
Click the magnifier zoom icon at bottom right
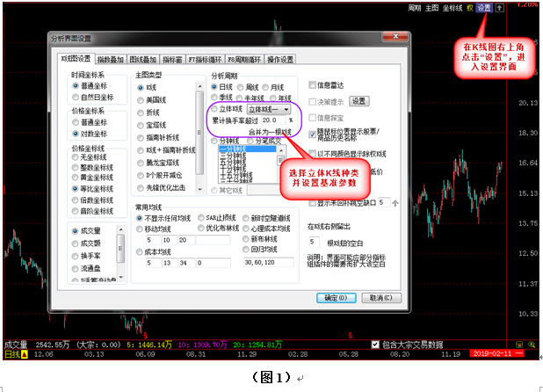click(x=532, y=345)
